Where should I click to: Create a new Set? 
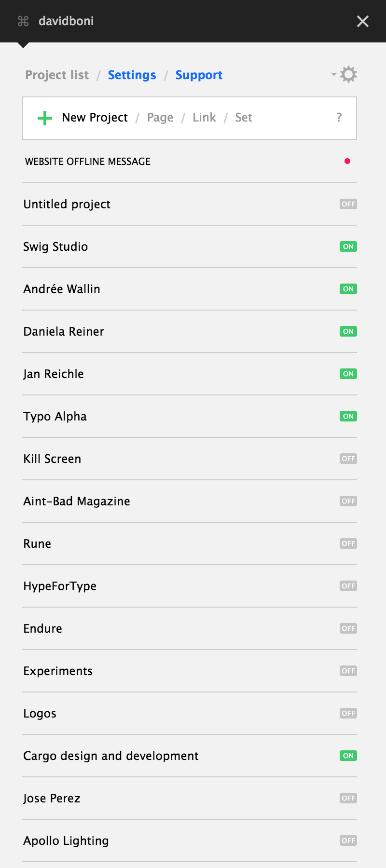[x=244, y=118]
